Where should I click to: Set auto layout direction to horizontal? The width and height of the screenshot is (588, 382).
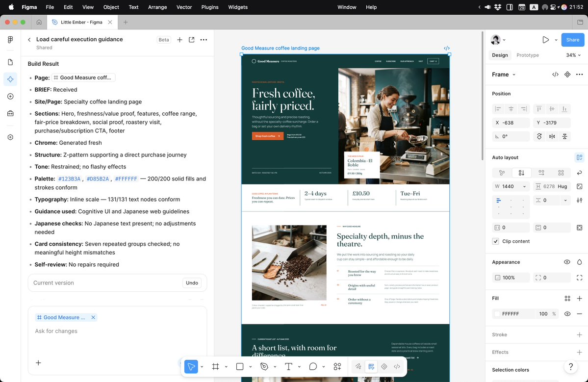541,173
